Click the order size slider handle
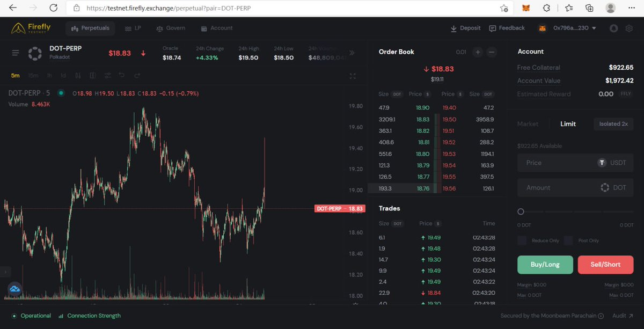 521,211
